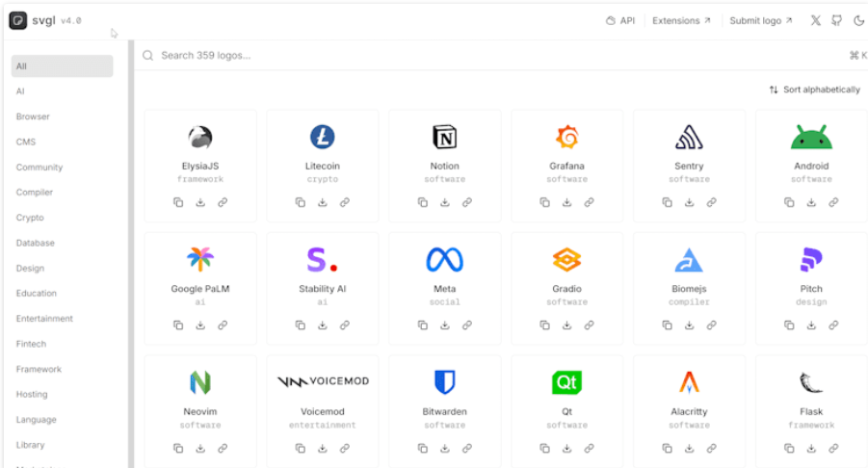Open the Submit logo link
The width and height of the screenshot is (868, 468).
[761, 20]
